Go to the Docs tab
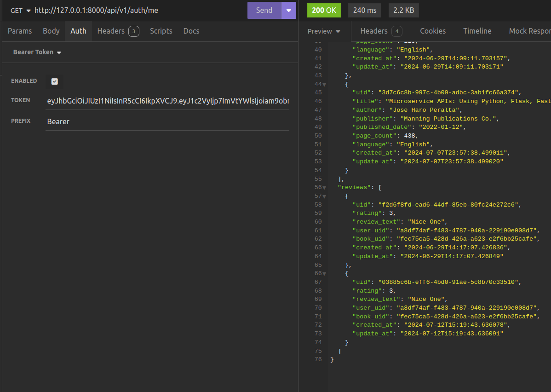The height and width of the screenshot is (392, 551). point(191,31)
